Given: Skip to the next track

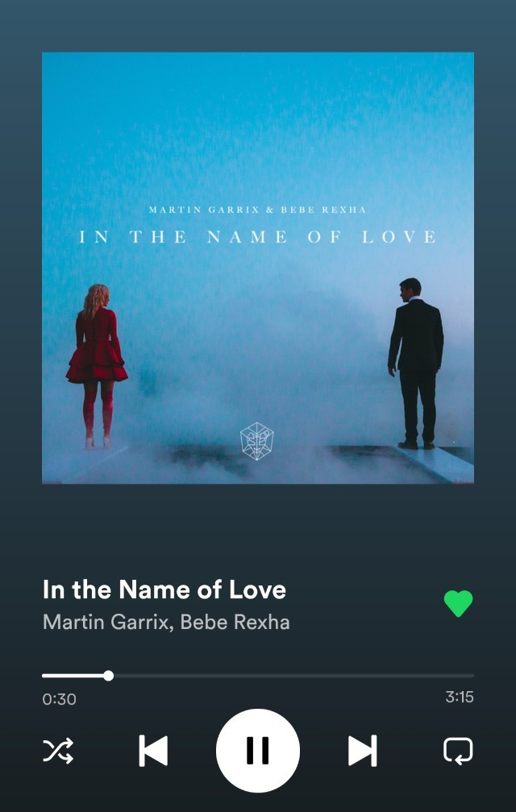Looking at the screenshot, I should tap(362, 751).
